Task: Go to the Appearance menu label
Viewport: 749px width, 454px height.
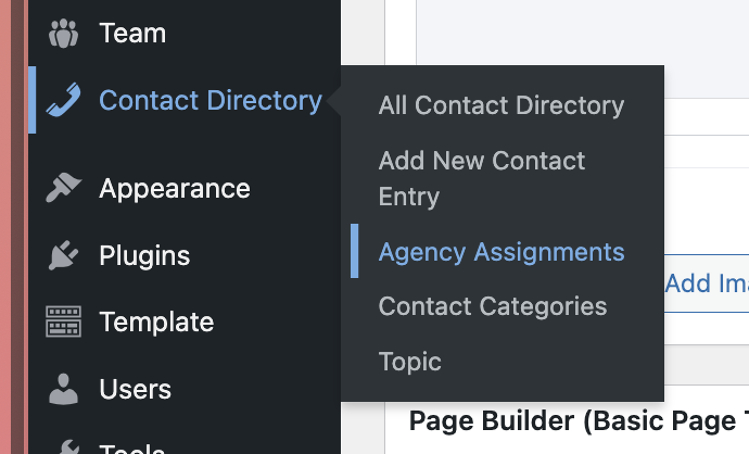Action: [x=174, y=188]
